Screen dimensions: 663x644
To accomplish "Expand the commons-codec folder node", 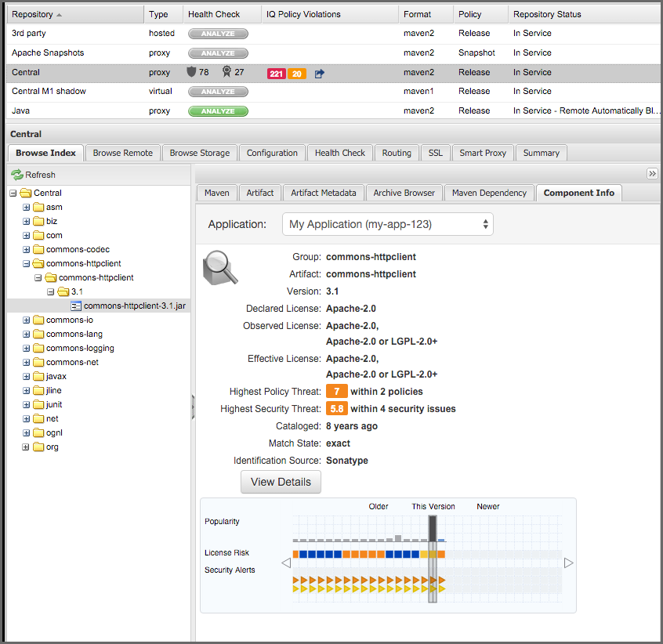I will (x=26, y=250).
